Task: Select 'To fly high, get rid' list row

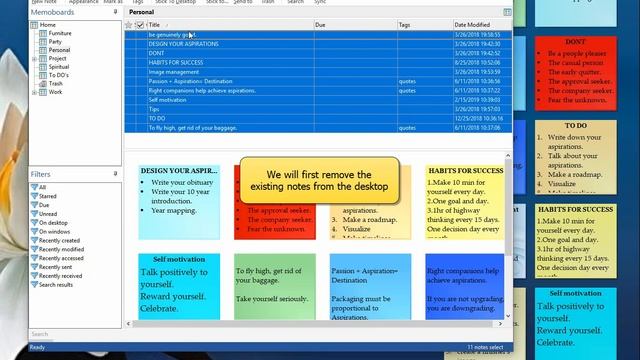Action: [x=318, y=128]
